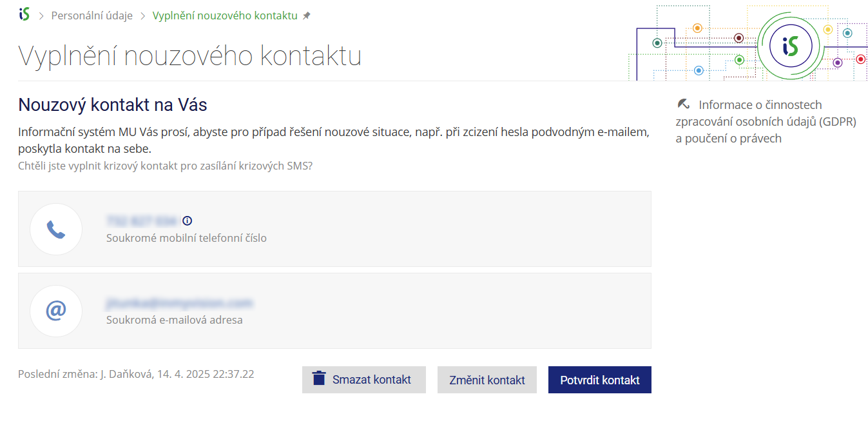This screenshot has height=432, width=868.
Task: Click the blurred mobile phone number
Action: [141, 221]
